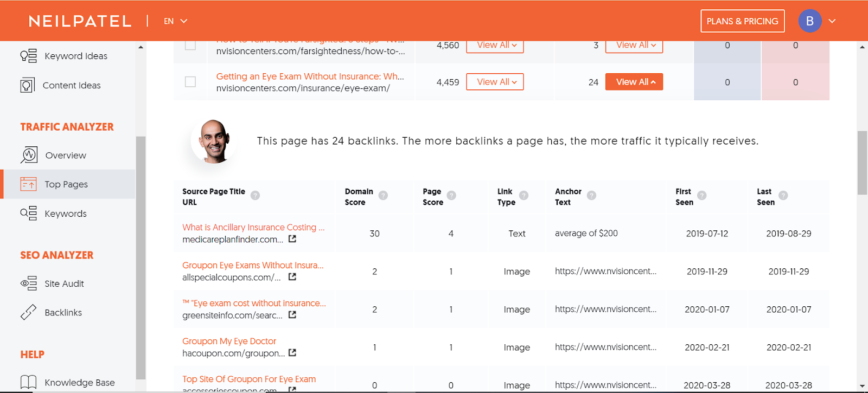Click the user avatar B icon

coord(810,21)
